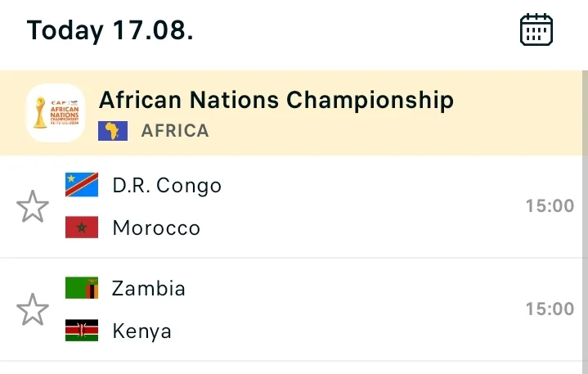Open the African Nations Championship league title
Screen dimensions: 588x374
(x=276, y=100)
